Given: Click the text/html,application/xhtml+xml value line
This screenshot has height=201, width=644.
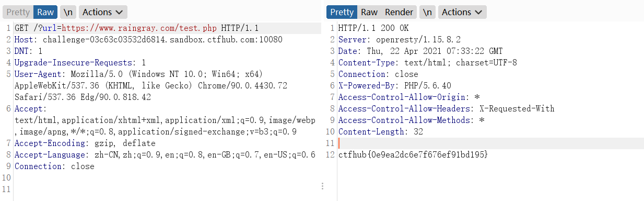Looking at the screenshot, I should (x=165, y=120).
